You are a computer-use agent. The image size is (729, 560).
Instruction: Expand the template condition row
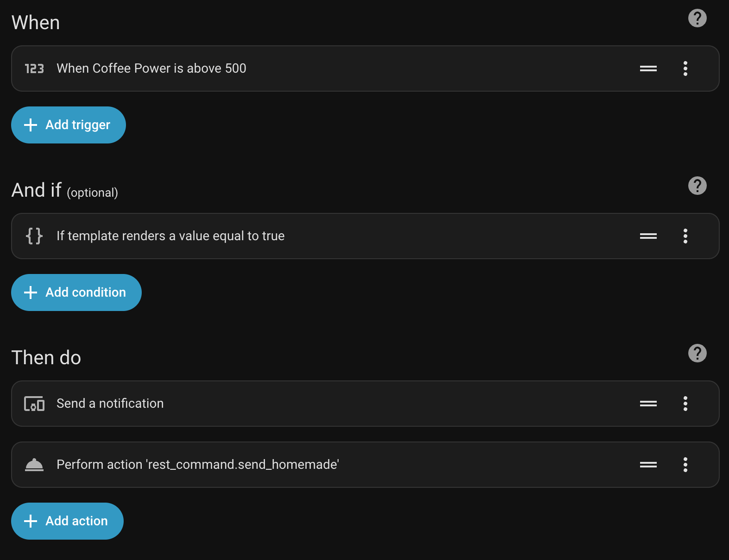click(170, 236)
